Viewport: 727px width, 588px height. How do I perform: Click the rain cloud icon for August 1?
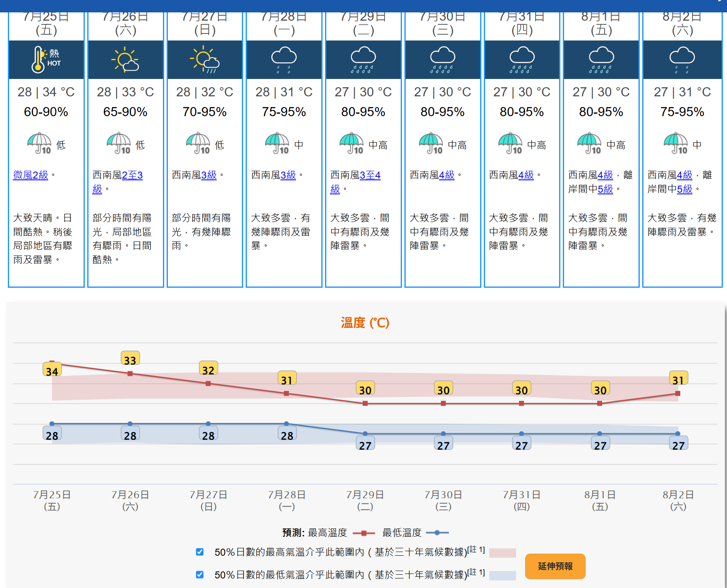click(x=601, y=60)
